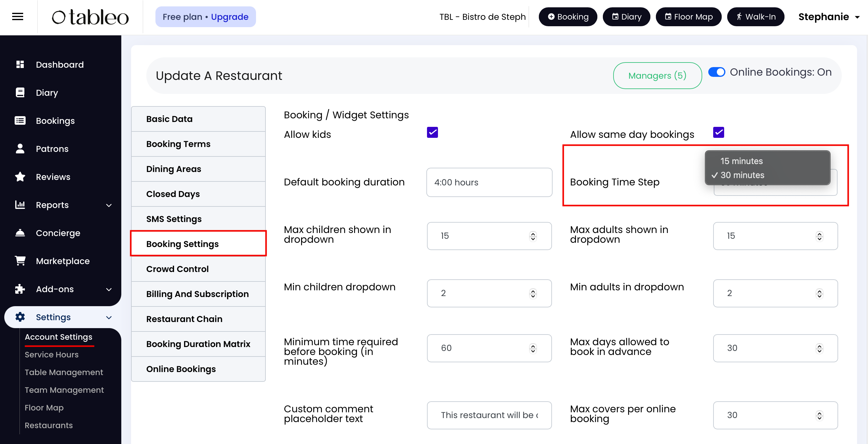Click the Default booking duration field
Image resolution: width=868 pixels, height=444 pixels.
[489, 182]
